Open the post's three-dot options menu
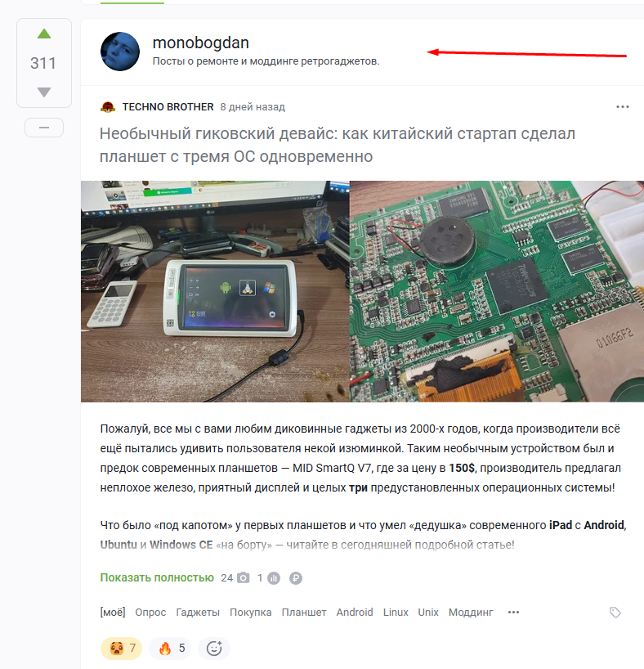This screenshot has height=669, width=644. (x=623, y=106)
